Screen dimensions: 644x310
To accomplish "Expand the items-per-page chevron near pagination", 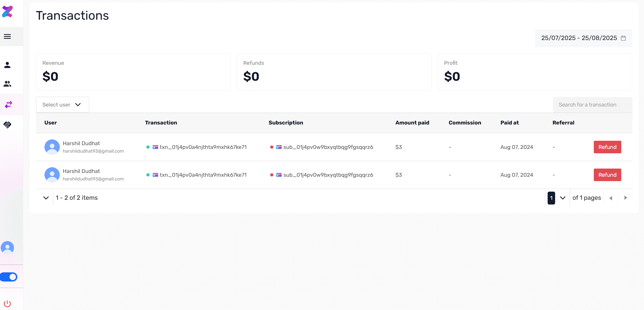I will [x=46, y=198].
